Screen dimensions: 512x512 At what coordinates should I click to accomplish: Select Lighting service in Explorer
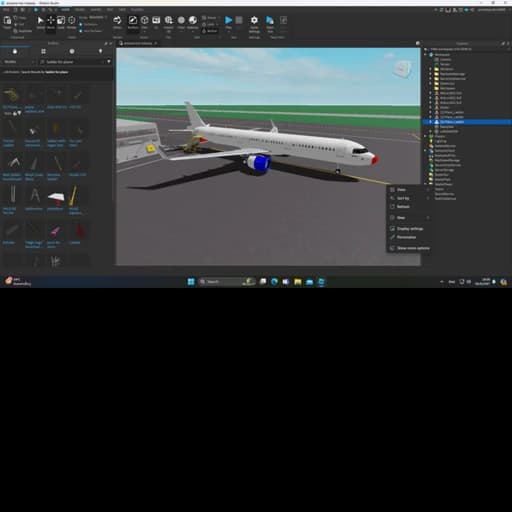(x=440, y=141)
